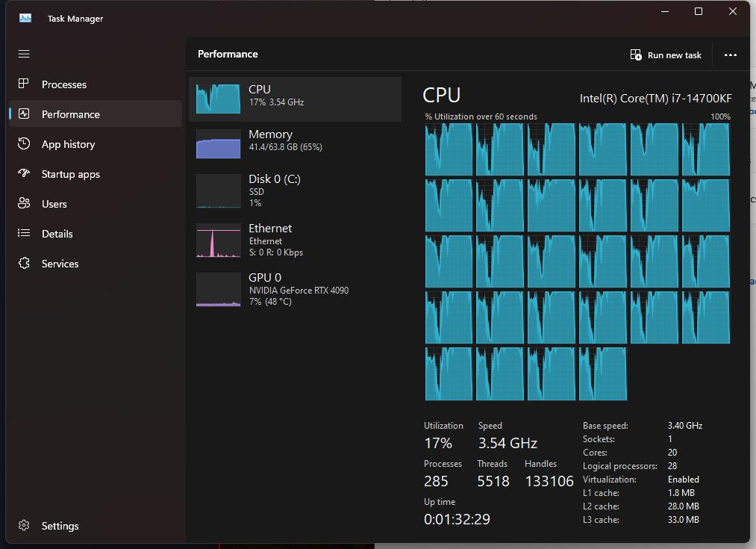
Task: Click the last logical processor graph
Action: click(603, 373)
